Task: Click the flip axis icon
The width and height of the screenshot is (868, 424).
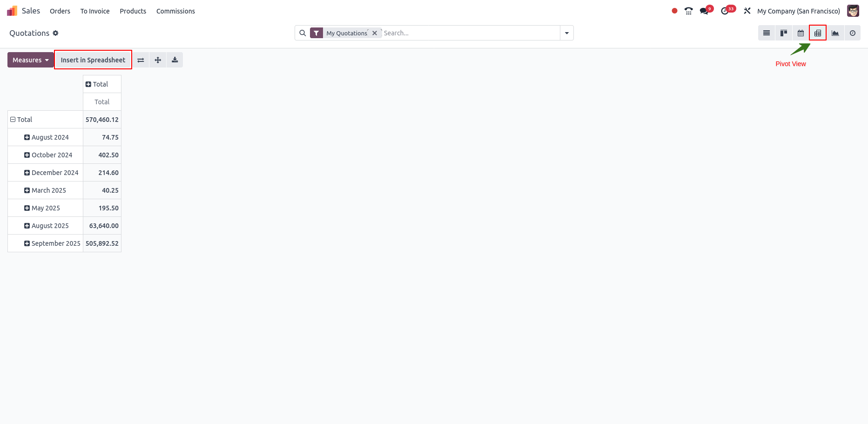Action: pos(141,60)
